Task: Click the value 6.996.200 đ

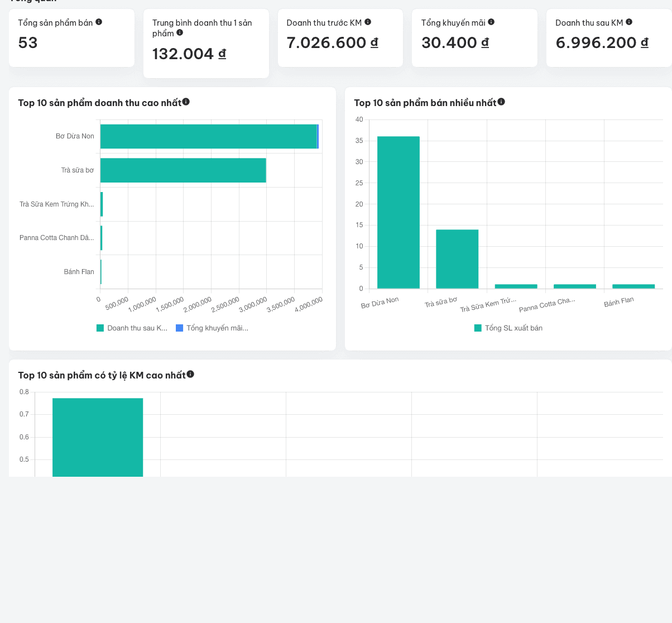Action: click(602, 42)
